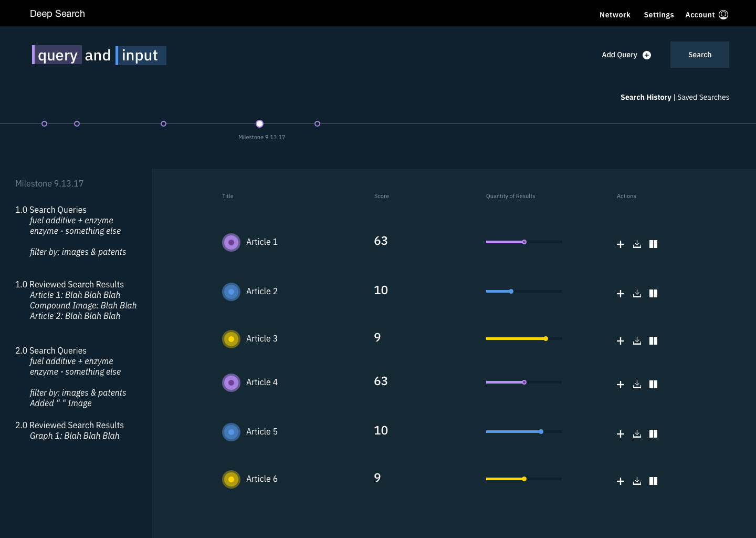
Task: Click the Article 2 quantity slider handle
Action: click(x=511, y=291)
